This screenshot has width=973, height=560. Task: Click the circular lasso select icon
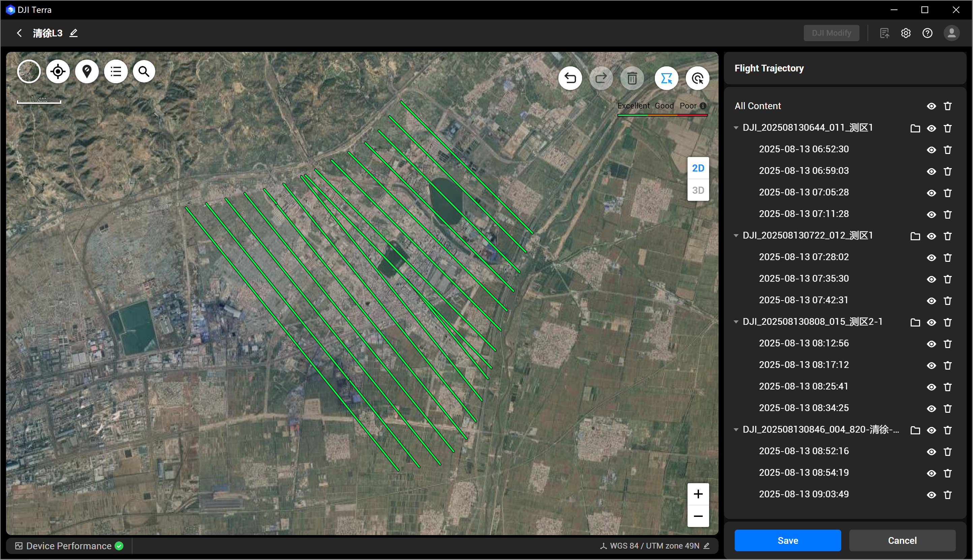(x=697, y=79)
